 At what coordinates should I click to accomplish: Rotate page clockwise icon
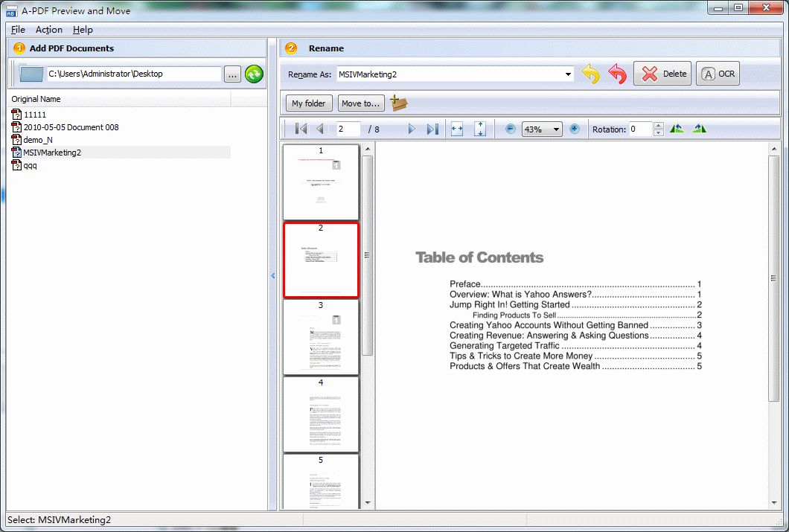(700, 129)
